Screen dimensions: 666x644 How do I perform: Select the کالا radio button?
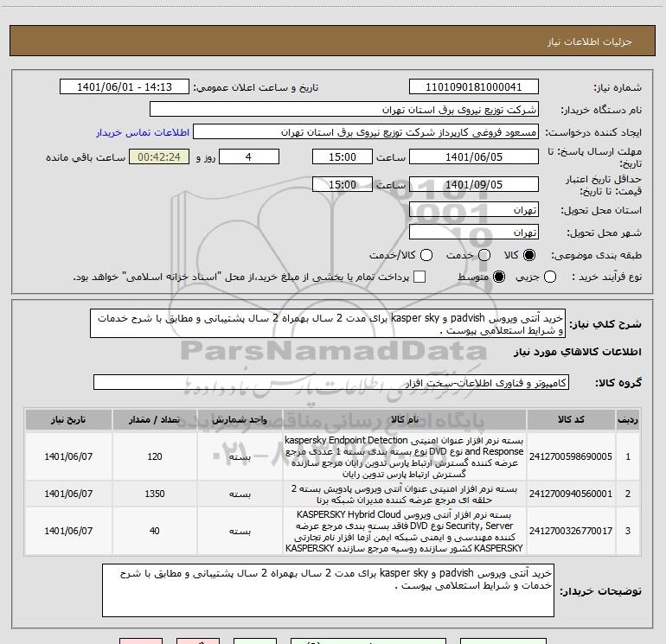(x=529, y=255)
